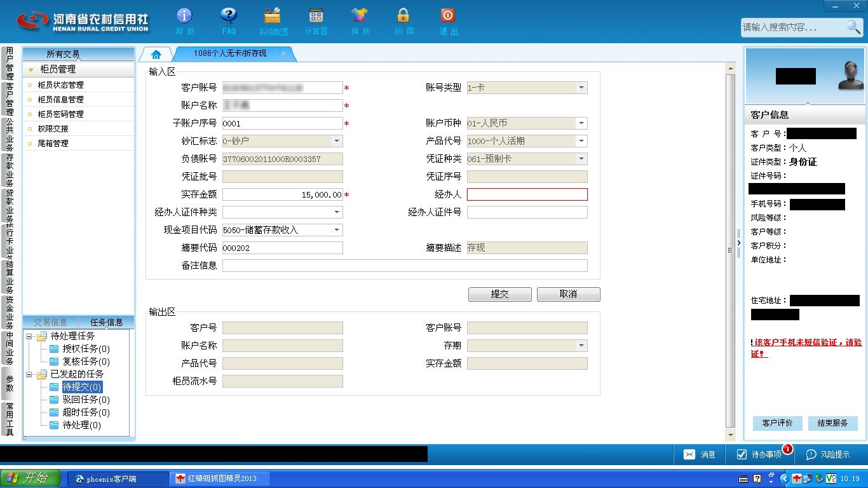
Task: Open the 现金项目代码 dropdown
Action: (x=337, y=230)
